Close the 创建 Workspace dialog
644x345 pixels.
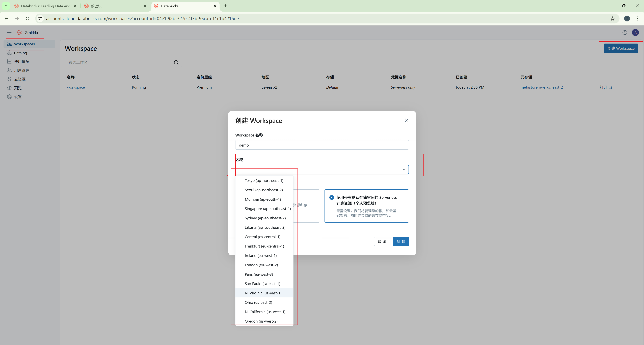[407, 120]
